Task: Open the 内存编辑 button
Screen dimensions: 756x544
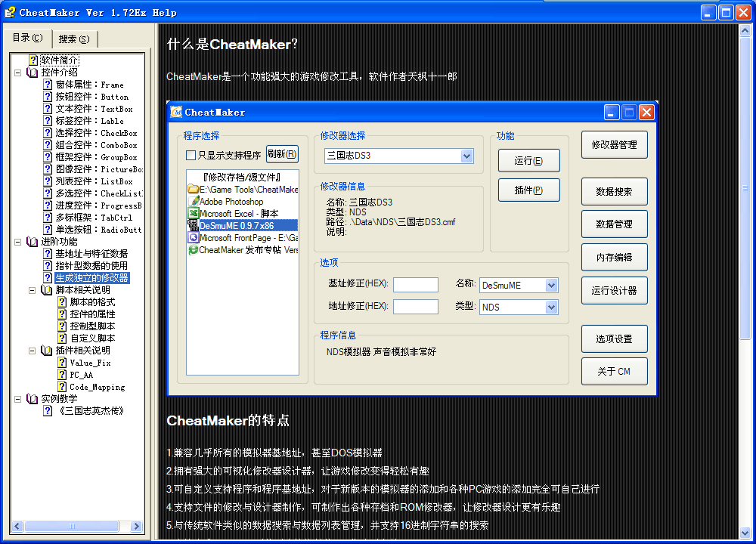Action: point(614,258)
